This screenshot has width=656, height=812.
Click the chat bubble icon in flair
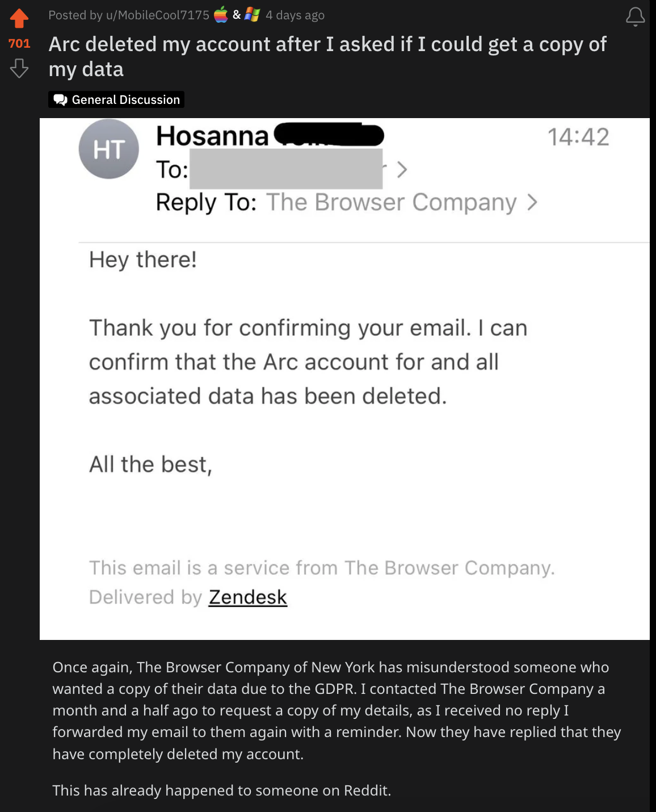pos(60,100)
